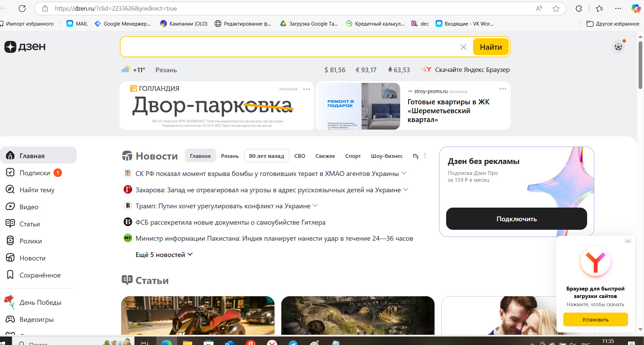Viewport: 644px width, 345px height.
Task: Click the page vertical scrollbar
Action: (x=640, y=65)
